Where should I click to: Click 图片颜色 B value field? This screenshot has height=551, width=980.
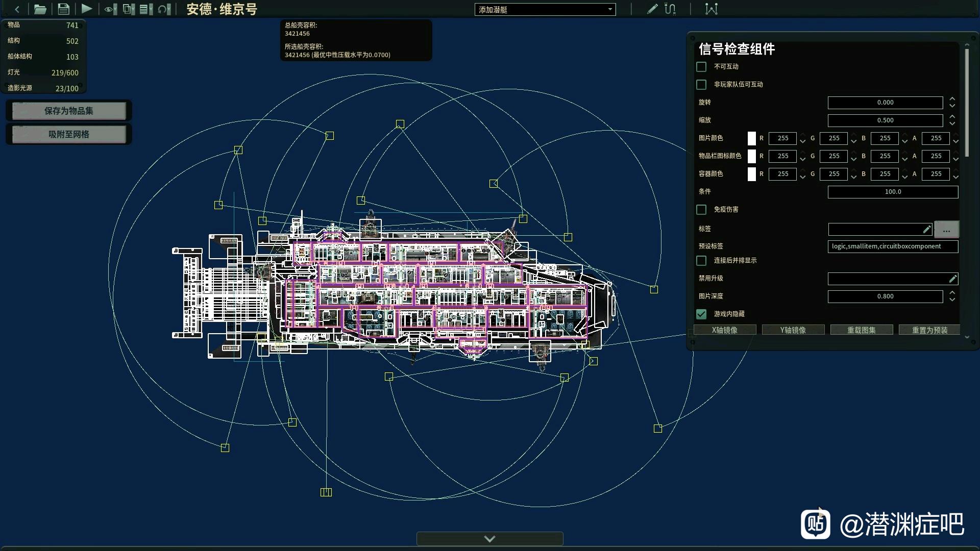point(885,138)
